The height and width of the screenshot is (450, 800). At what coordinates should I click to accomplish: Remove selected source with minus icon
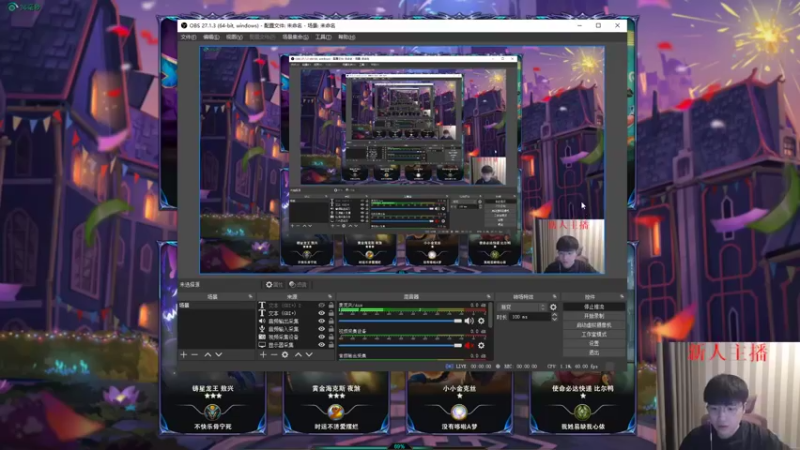coord(274,355)
